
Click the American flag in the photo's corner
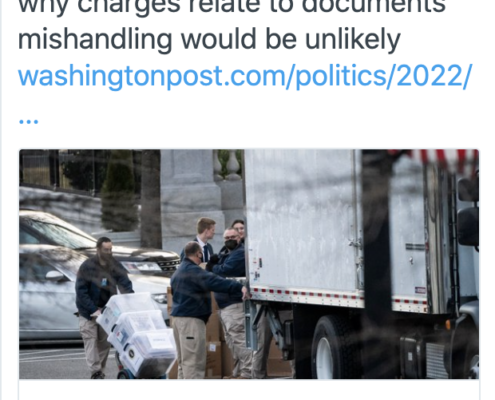point(443,160)
